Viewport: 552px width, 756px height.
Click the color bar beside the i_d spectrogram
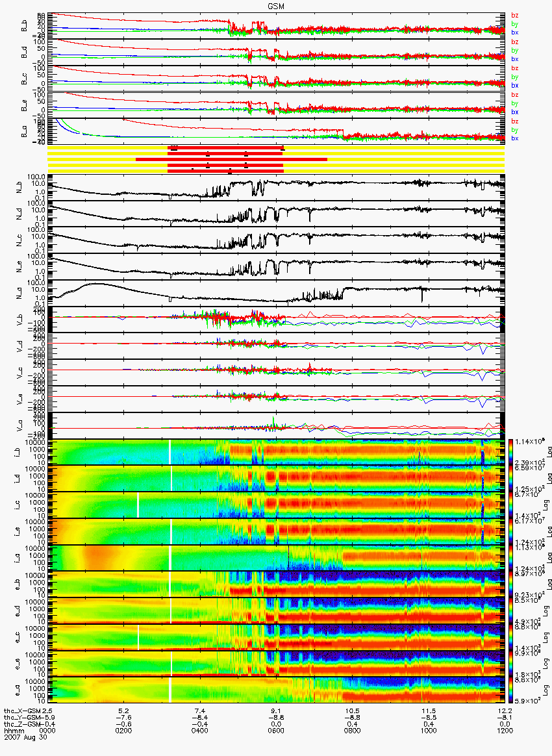pyautogui.click(x=511, y=479)
